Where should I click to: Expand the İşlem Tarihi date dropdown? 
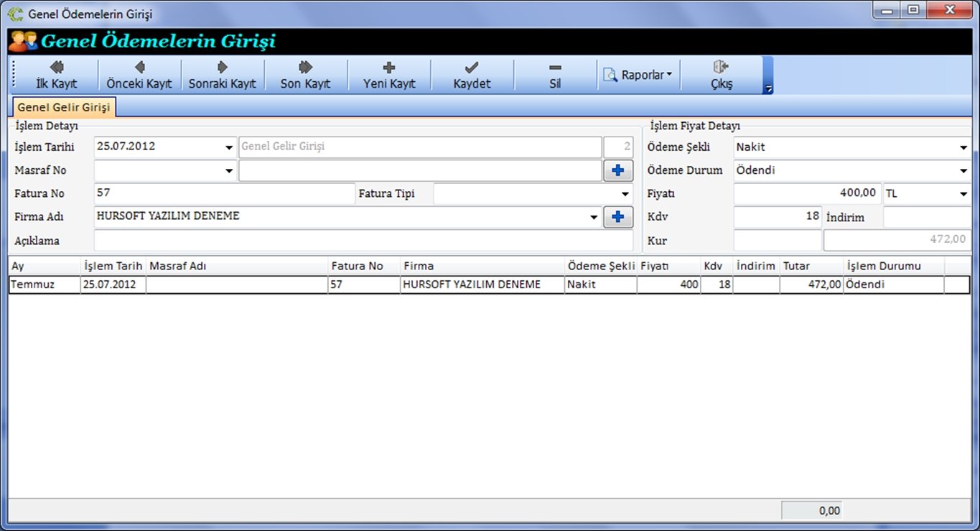click(x=229, y=147)
